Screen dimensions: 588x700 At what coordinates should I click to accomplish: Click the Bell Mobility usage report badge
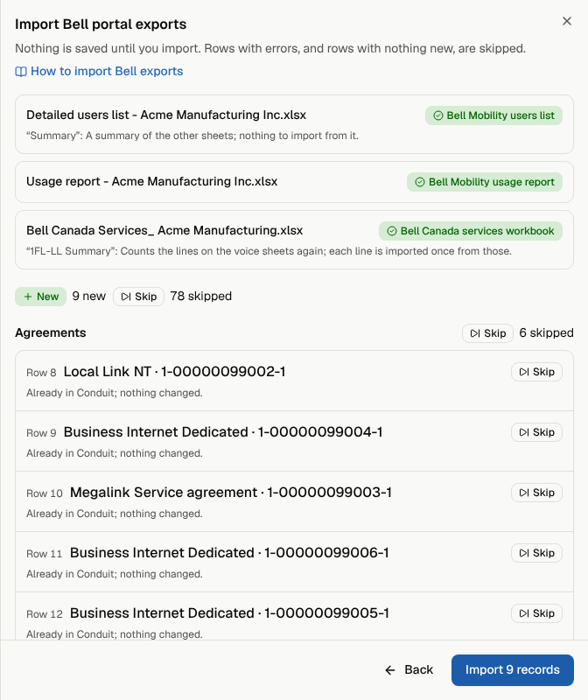(x=485, y=182)
